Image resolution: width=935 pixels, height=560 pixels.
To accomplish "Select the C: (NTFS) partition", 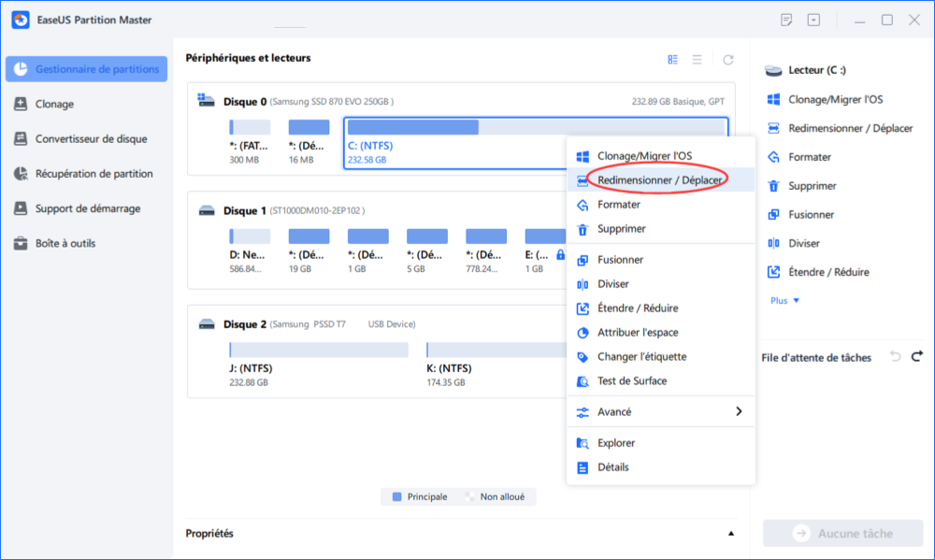I will 536,143.
